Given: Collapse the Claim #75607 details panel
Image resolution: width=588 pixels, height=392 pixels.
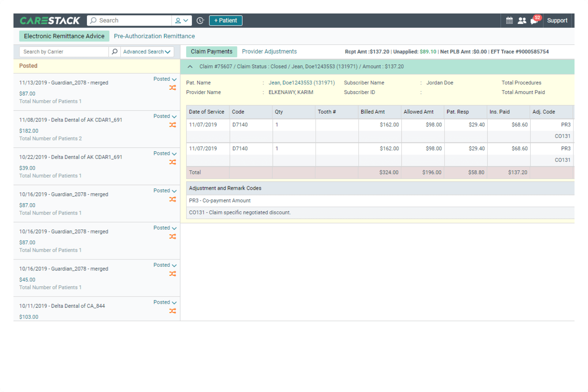Looking at the screenshot, I should coord(190,66).
